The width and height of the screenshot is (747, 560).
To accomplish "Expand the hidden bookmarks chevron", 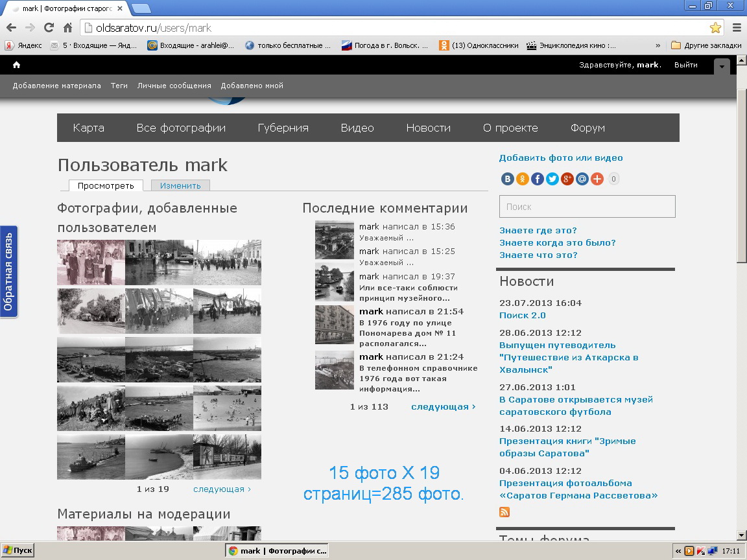I will (658, 45).
